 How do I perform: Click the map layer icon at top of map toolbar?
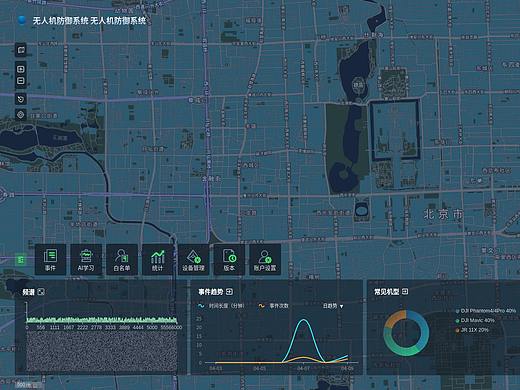tap(21, 50)
